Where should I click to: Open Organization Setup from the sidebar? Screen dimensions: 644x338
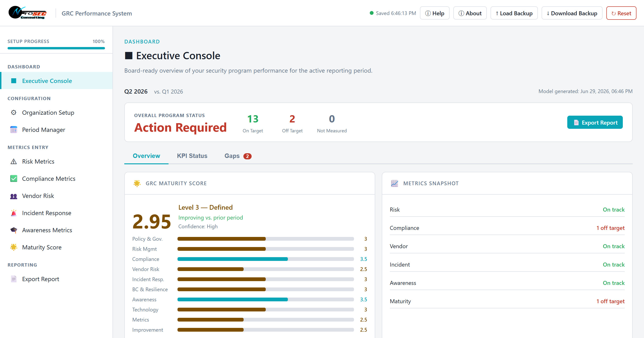56,113
